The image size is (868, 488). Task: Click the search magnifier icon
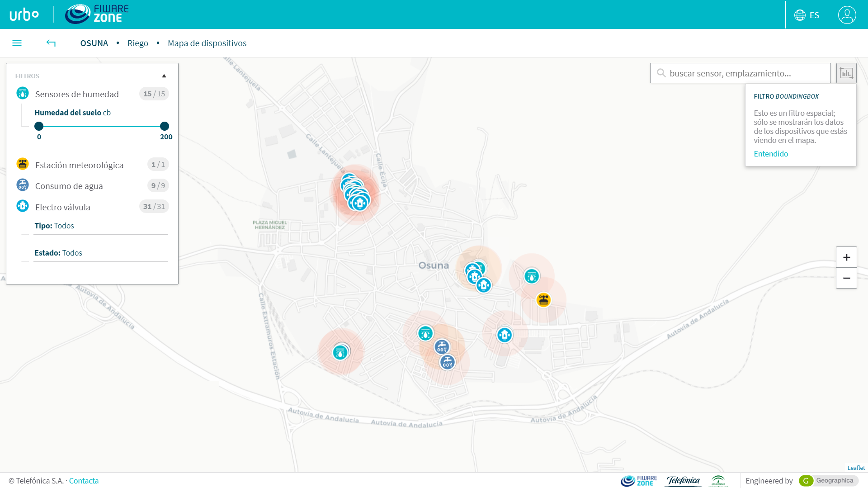[x=661, y=73]
